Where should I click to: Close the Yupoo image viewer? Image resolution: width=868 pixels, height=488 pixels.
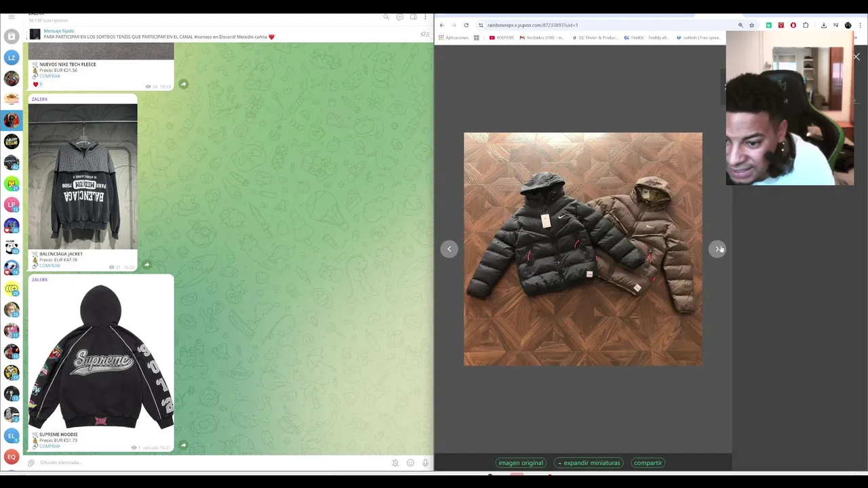(856, 57)
